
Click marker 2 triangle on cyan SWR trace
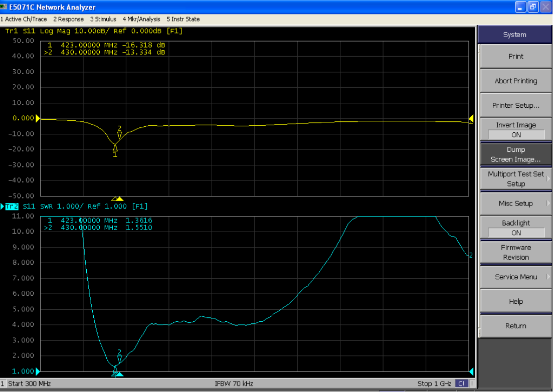tap(119, 359)
